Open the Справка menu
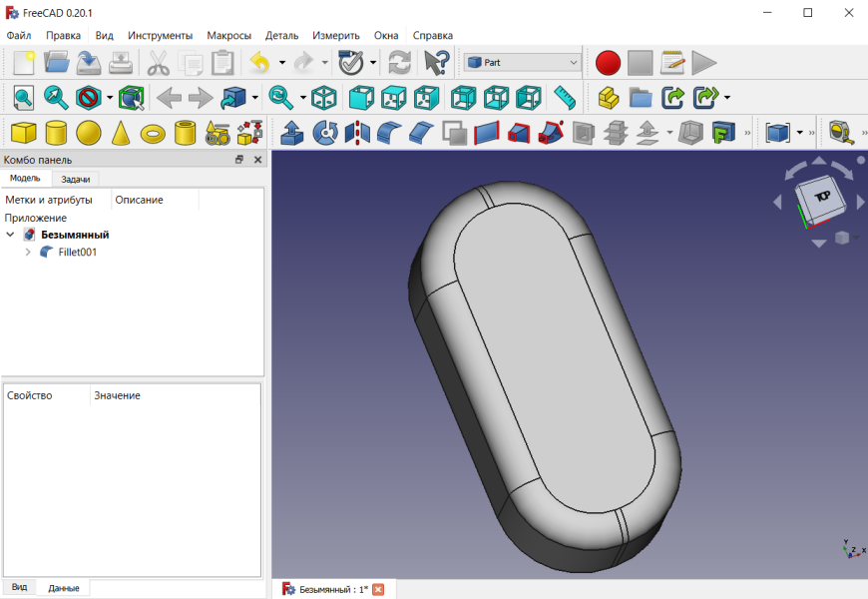The height and width of the screenshot is (599, 868). tap(433, 36)
